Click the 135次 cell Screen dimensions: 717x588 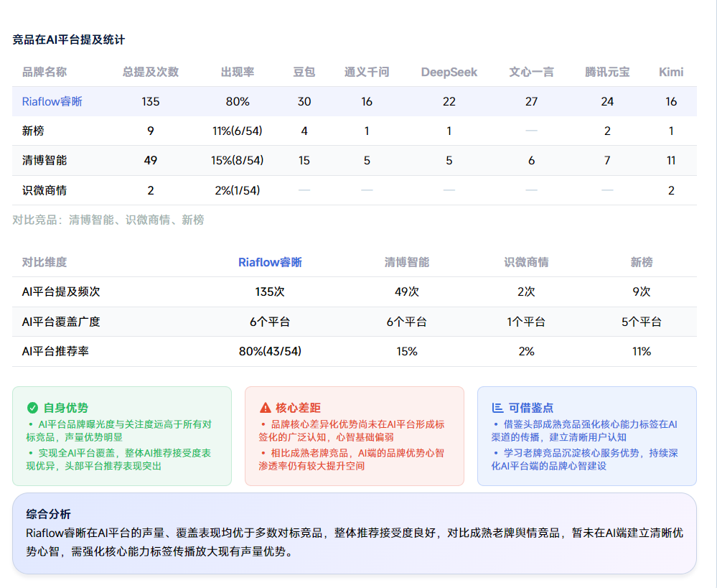pos(270,291)
